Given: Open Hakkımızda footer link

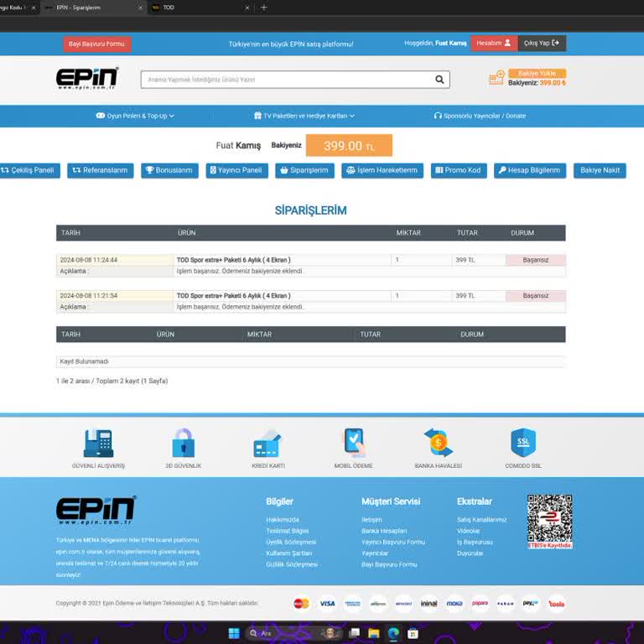Looking at the screenshot, I should point(283,520).
